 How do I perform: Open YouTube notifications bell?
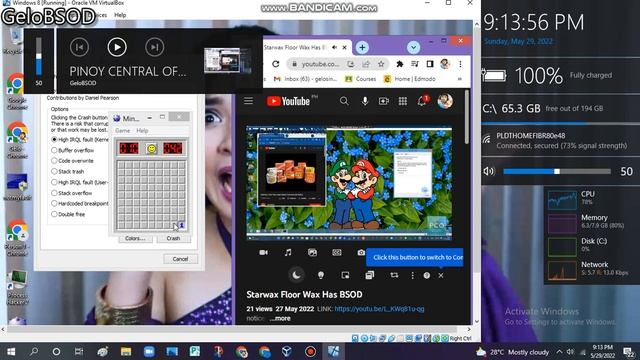click(422, 101)
